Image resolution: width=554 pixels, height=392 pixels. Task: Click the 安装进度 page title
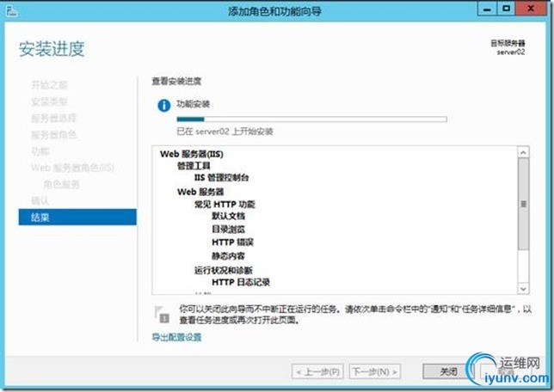[x=52, y=49]
